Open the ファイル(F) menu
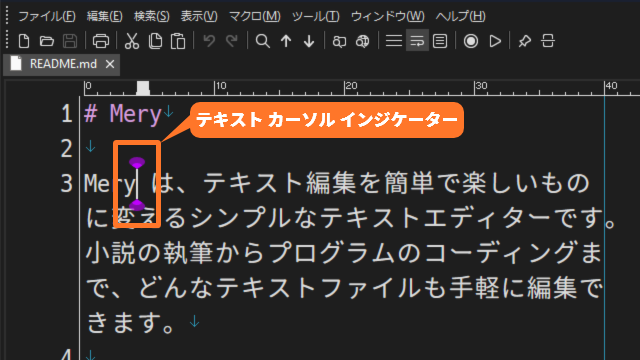Viewport: 640px width, 360px height. point(47,16)
